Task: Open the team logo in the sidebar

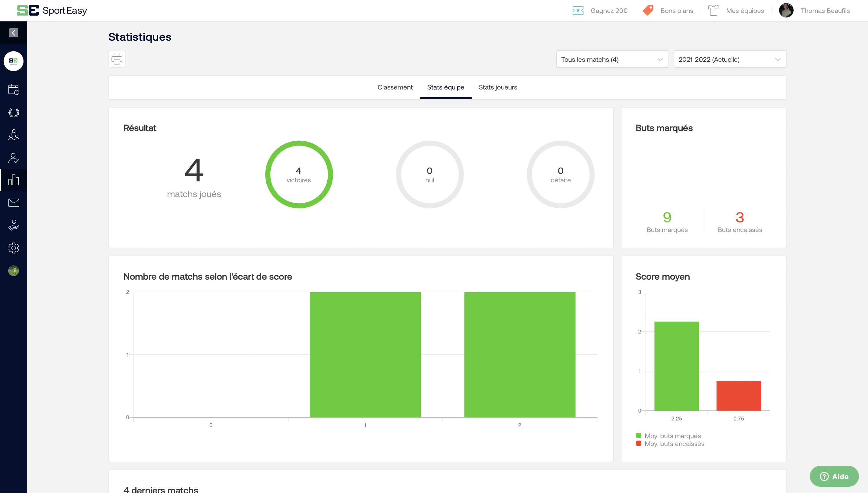Action: pyautogui.click(x=14, y=61)
